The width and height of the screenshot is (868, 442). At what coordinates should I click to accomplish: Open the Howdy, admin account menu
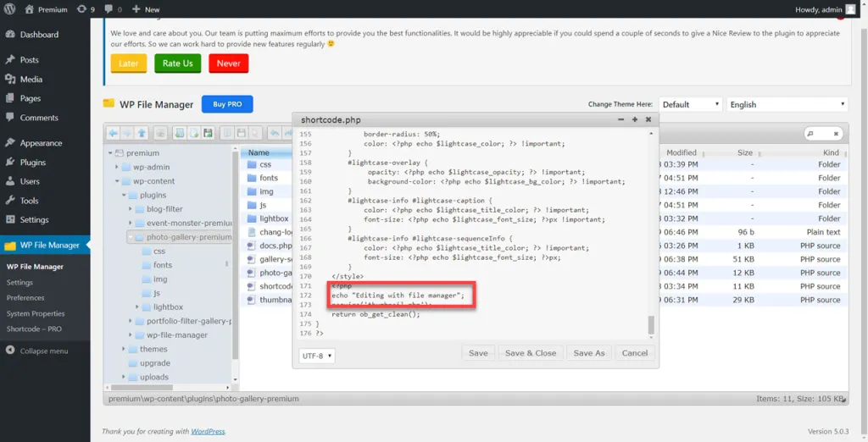coord(826,8)
